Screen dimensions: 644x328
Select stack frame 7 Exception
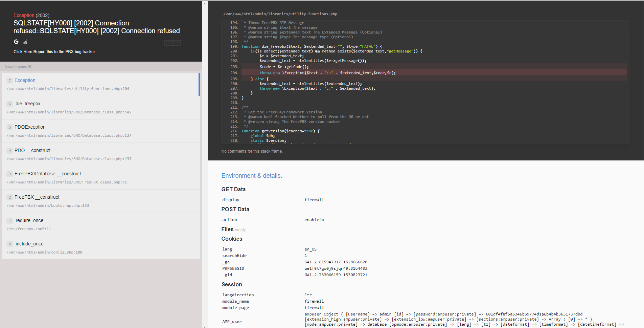tap(101, 84)
